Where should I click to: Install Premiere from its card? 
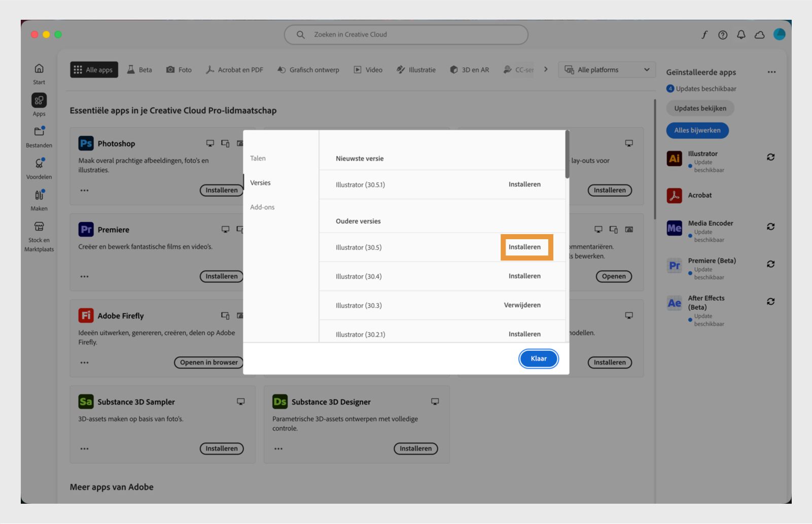(x=222, y=277)
